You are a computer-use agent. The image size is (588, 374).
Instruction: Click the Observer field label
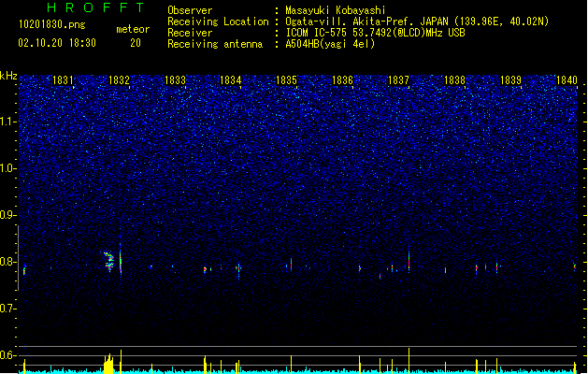[190, 10]
